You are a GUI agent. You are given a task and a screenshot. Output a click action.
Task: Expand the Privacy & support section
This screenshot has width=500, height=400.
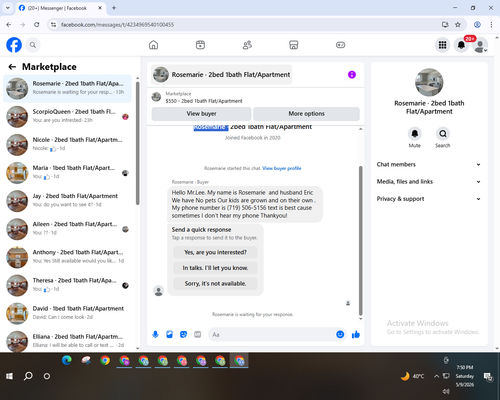tap(429, 199)
